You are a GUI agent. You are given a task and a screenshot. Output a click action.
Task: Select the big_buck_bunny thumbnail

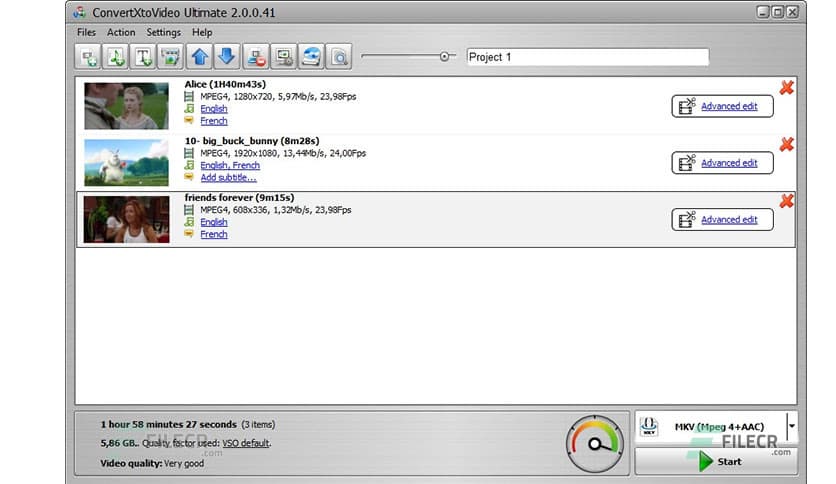(x=126, y=163)
